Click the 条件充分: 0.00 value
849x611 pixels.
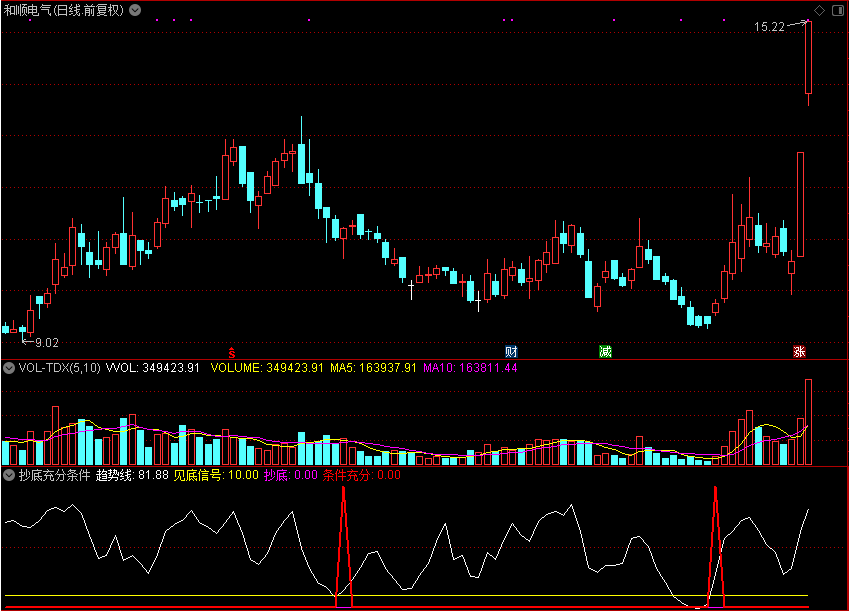click(x=362, y=476)
